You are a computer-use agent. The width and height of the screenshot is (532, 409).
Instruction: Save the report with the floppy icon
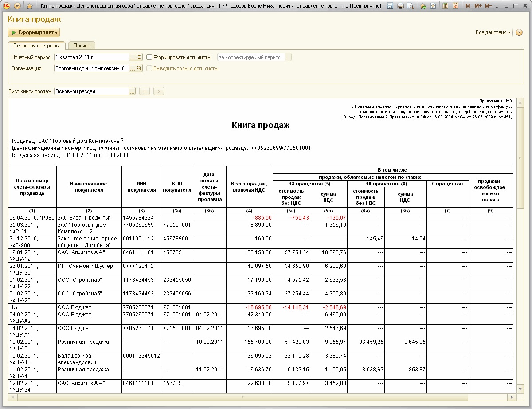[x=390, y=6]
